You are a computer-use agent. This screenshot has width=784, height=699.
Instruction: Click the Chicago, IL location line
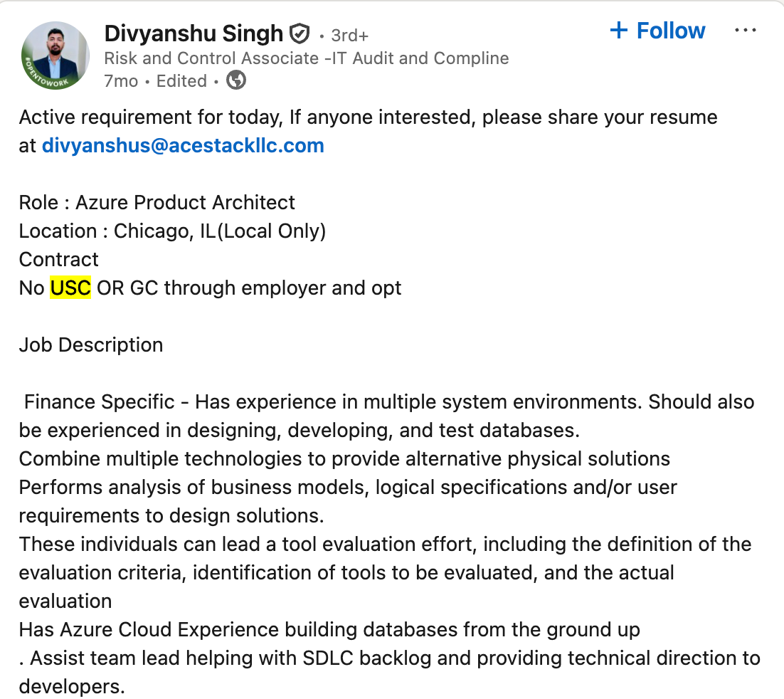pyautogui.click(x=172, y=231)
